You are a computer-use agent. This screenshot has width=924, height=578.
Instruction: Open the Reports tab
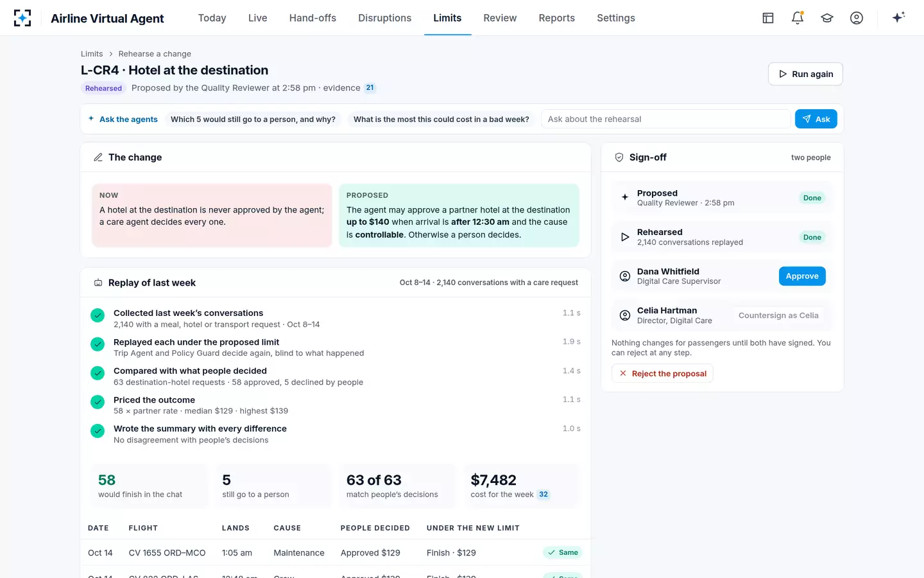556,18
